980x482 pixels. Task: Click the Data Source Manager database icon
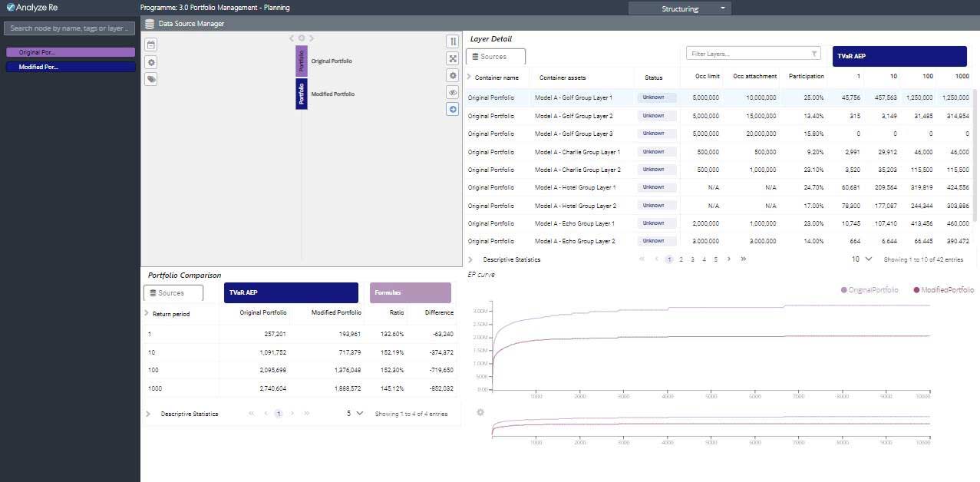149,24
